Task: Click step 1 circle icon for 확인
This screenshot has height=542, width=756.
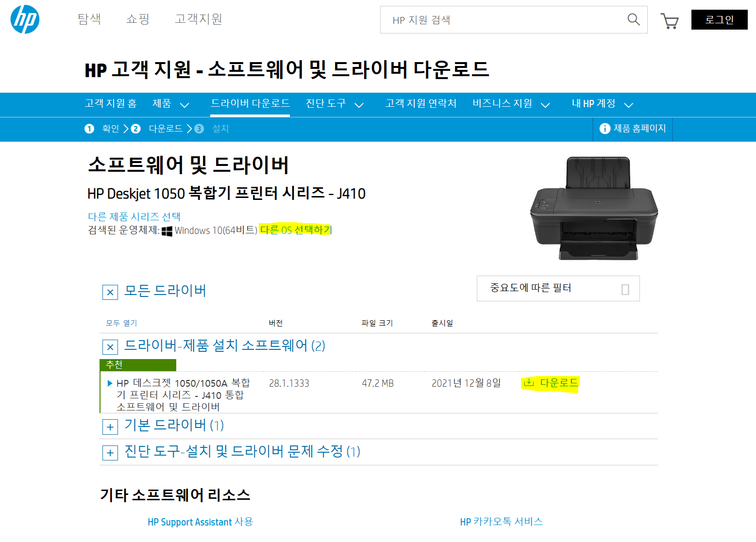Action: pos(89,129)
